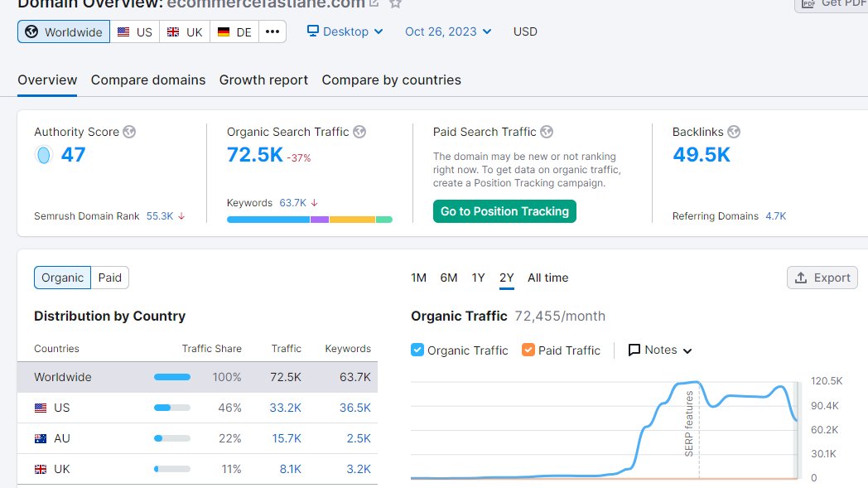Click Organic Search Traffic globe icon
Image resolution: width=868 pixels, height=488 pixels.
359,132
